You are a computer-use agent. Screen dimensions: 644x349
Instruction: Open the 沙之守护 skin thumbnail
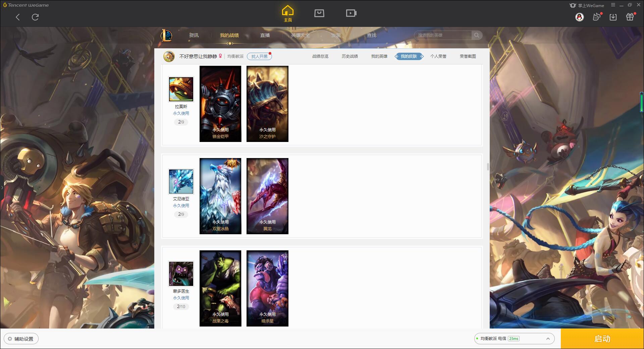click(x=267, y=104)
